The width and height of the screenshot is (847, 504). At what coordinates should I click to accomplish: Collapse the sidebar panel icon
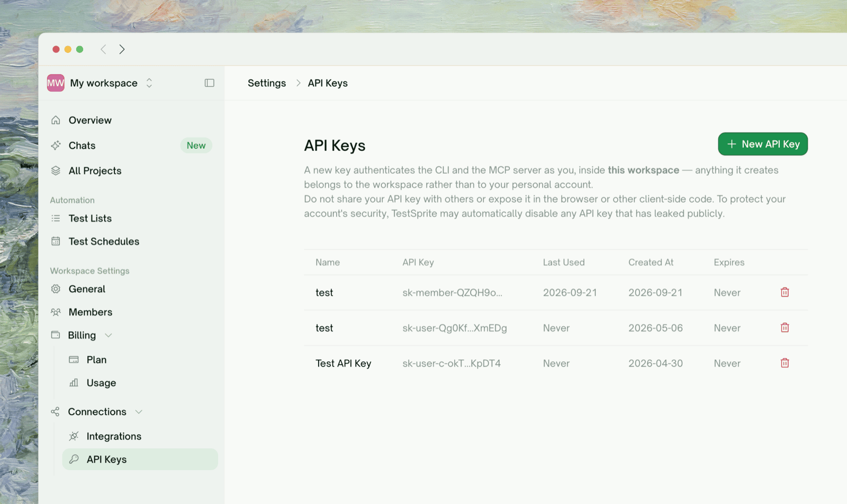pos(210,83)
